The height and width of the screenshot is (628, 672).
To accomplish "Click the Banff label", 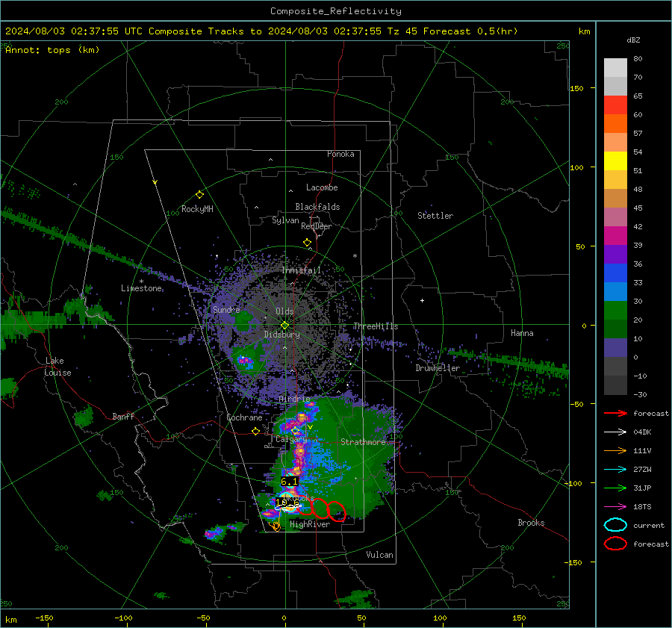I will click(x=123, y=416).
